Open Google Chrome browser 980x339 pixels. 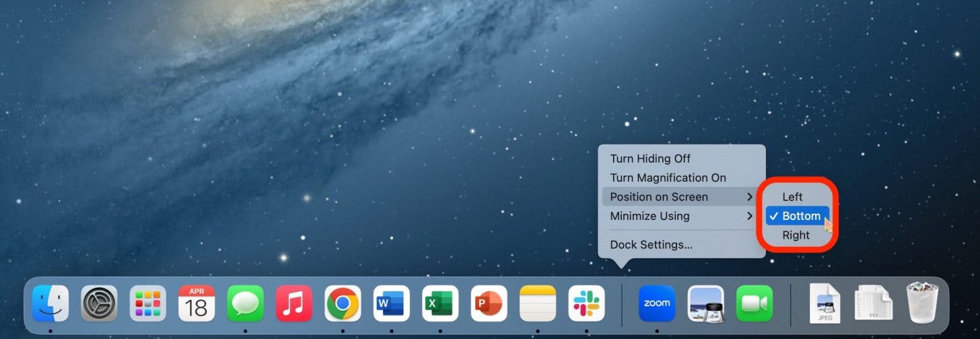click(x=343, y=303)
